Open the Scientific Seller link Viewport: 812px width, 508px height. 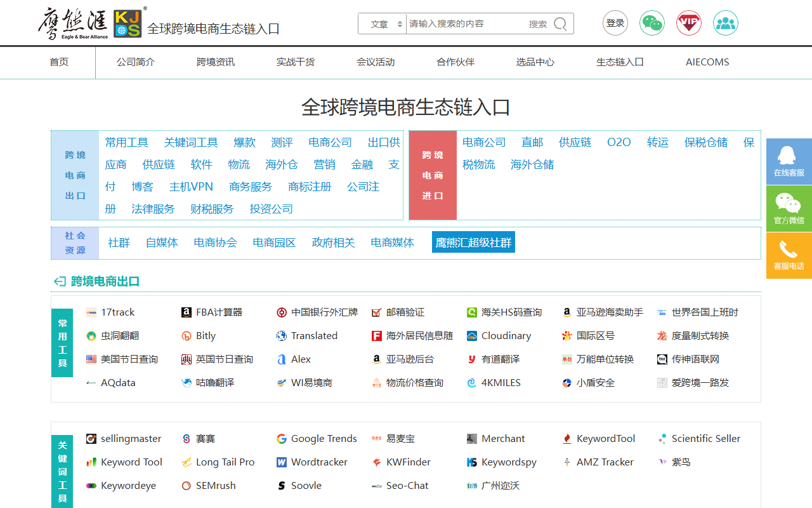(706, 439)
